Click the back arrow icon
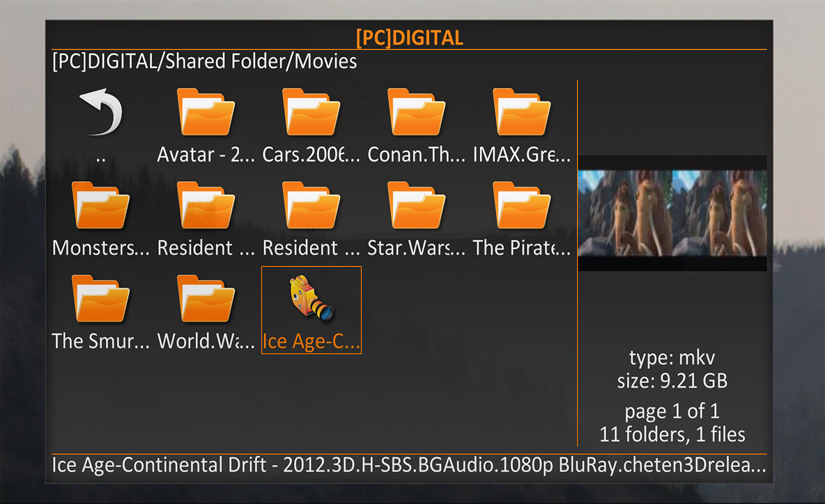This screenshot has height=504, width=825. tap(100, 112)
